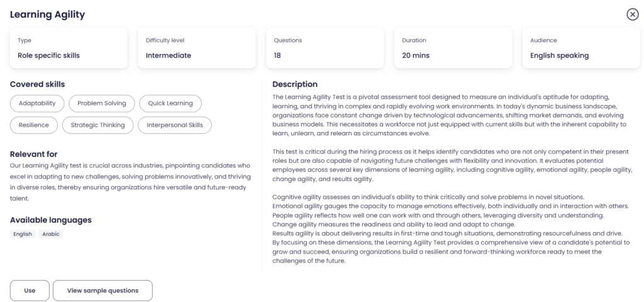
Task: Click the Difficulty level card
Action: pos(197,48)
